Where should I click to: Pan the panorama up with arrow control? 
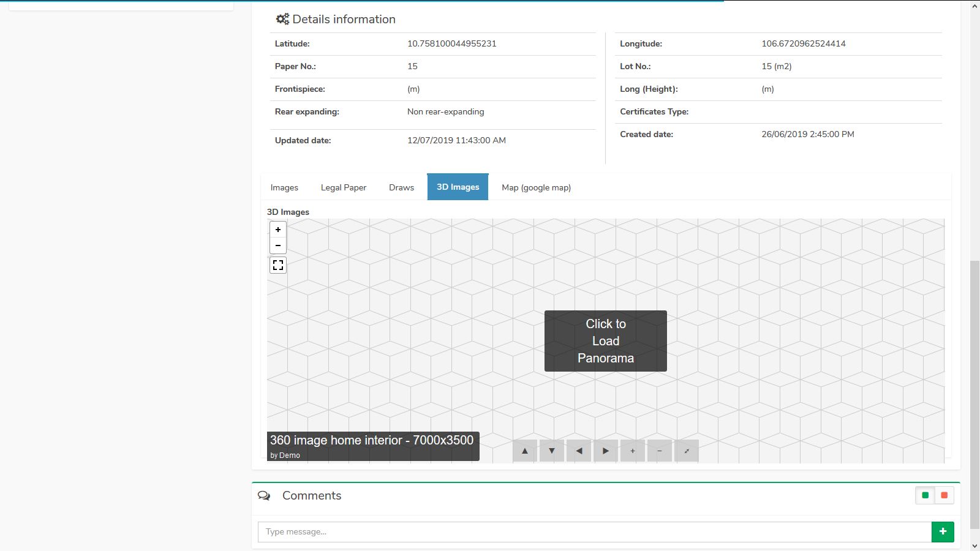coord(525,451)
